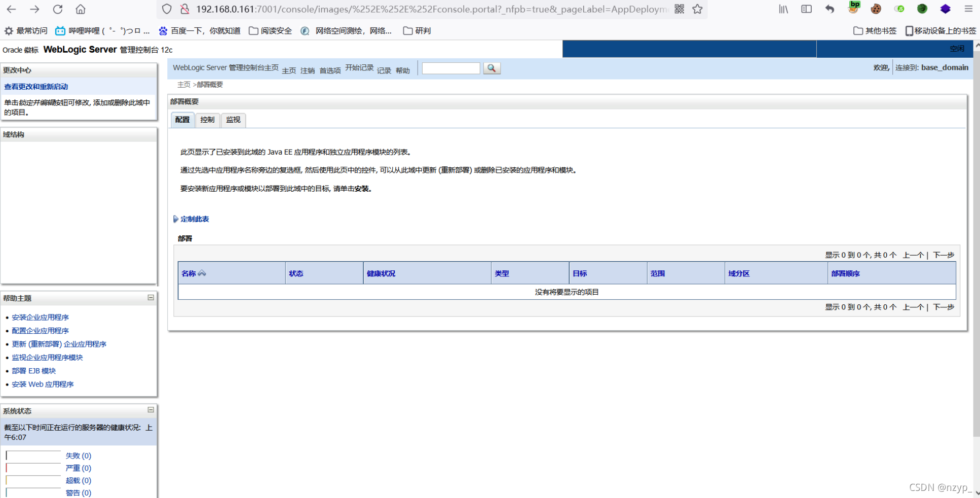Viewport: 980px width, 498px height.
Task: Open 安装企业应用程序 help link
Action: coord(41,317)
